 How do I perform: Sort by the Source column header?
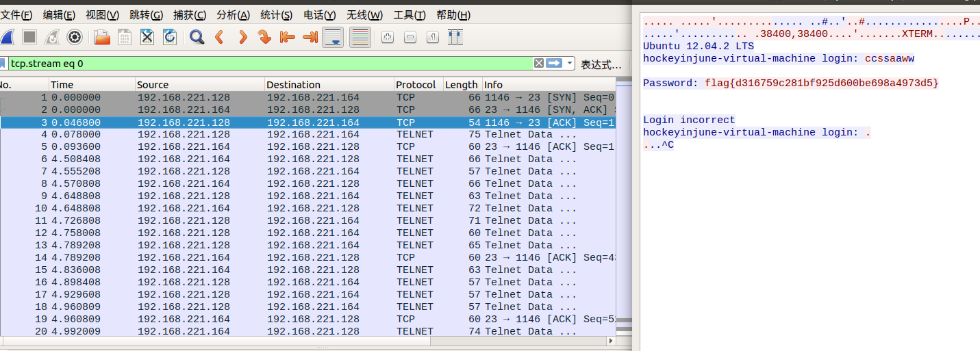click(199, 85)
